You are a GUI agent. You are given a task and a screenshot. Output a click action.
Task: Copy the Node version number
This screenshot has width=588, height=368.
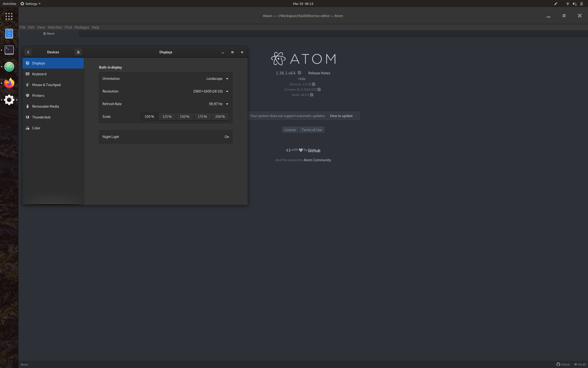point(312,95)
